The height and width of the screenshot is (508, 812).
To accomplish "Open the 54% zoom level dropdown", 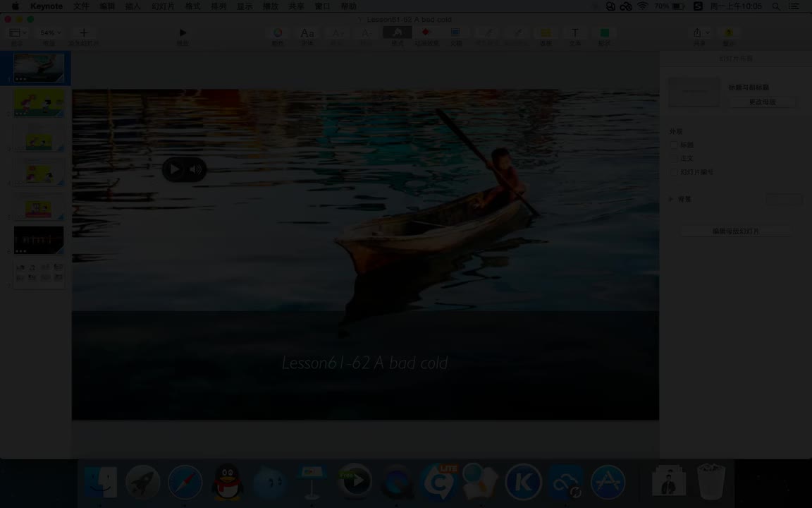I will tap(49, 32).
